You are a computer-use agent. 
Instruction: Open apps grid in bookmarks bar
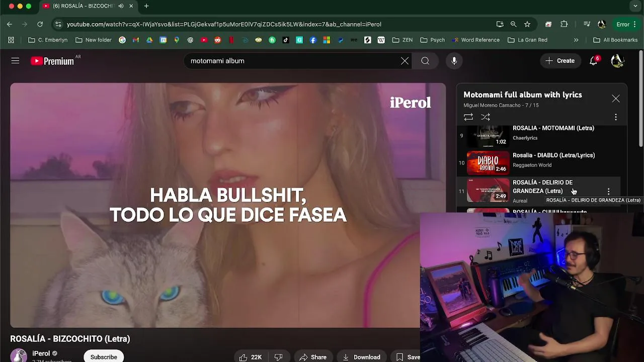pos(11,40)
